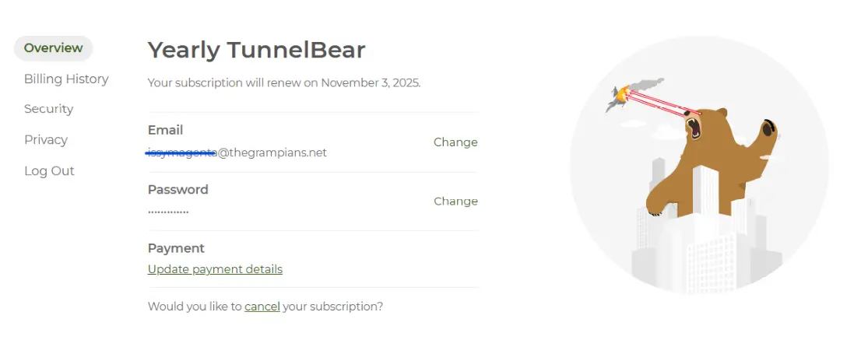Click the Yearly TunnelBear heading
Image resolution: width=868 pixels, height=347 pixels.
(256, 51)
